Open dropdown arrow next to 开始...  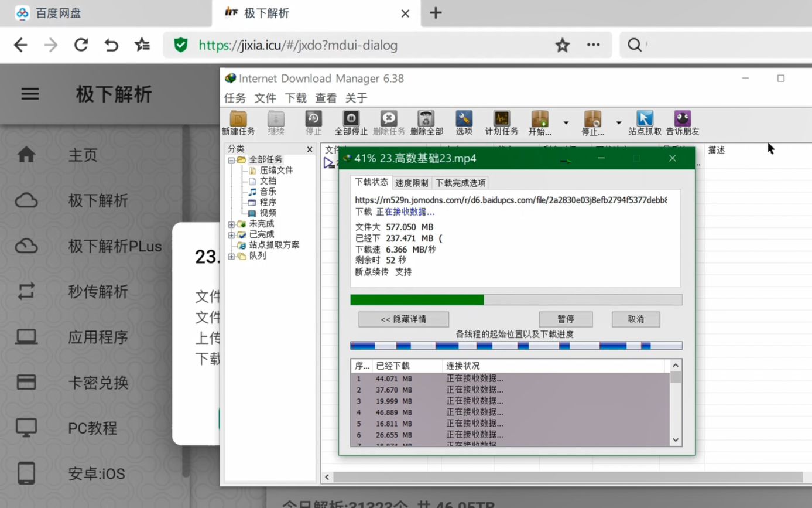[566, 123]
